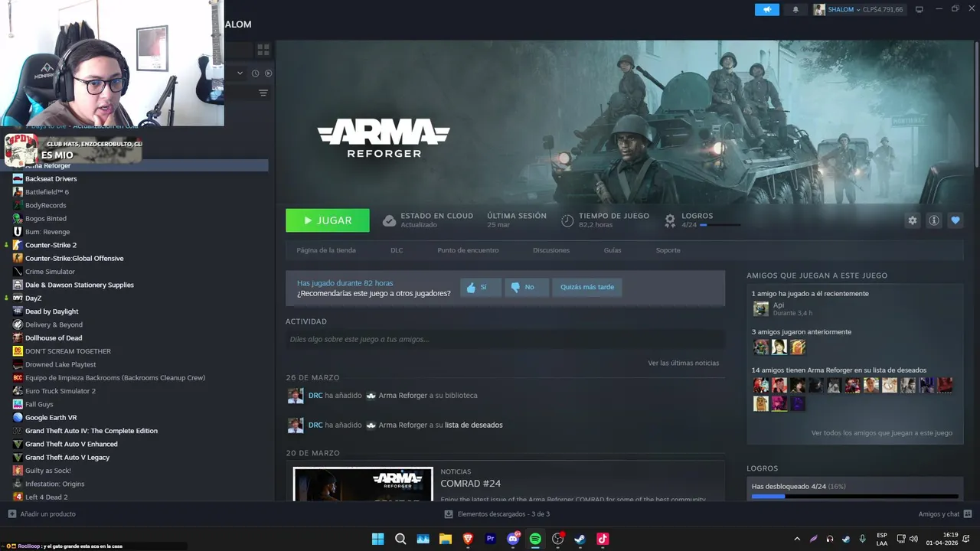
Task: Open the Steam announcements megaphone button
Action: point(766,10)
